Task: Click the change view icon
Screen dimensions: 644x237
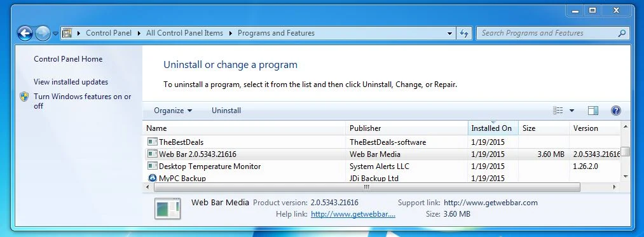Action: [x=558, y=111]
